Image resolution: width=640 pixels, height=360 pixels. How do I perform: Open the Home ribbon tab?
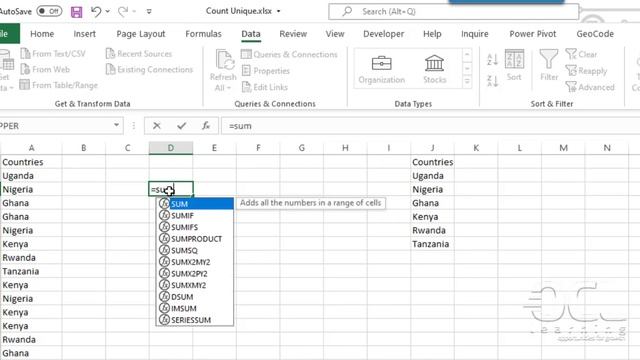tap(42, 34)
